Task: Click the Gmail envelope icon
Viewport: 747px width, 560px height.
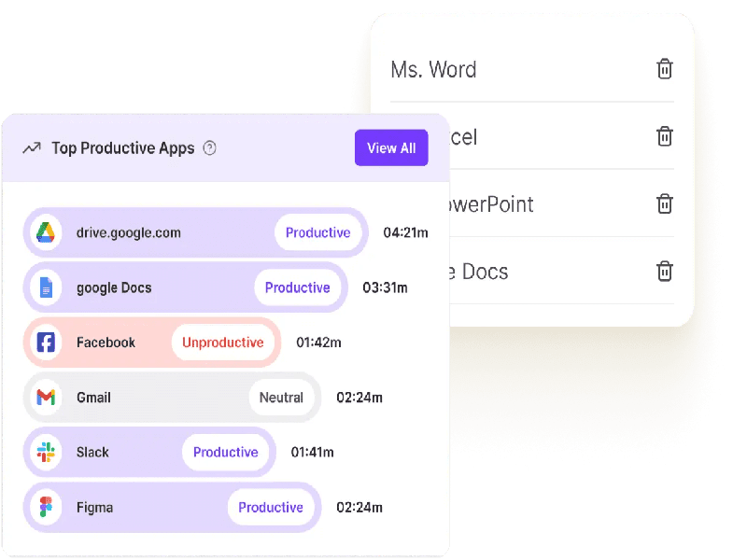Action: coord(46,398)
